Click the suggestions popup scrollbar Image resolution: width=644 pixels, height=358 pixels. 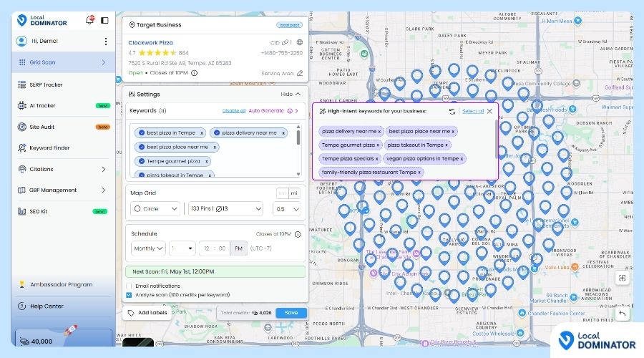[x=497, y=140]
